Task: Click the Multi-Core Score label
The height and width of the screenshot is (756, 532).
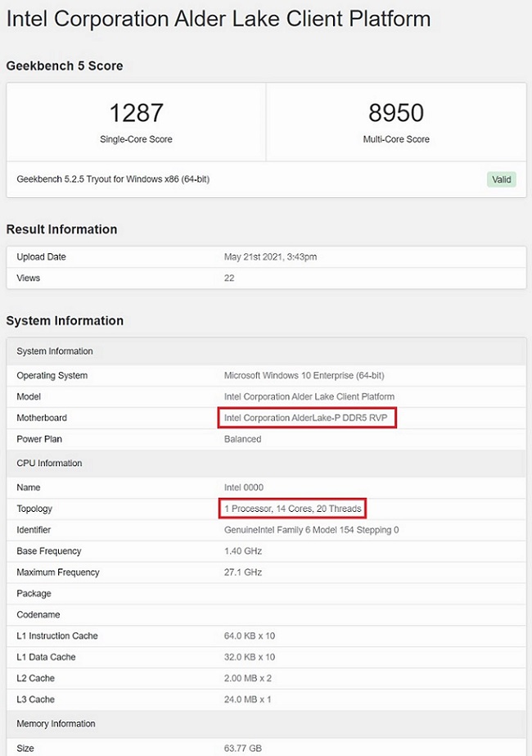Action: pyautogui.click(x=396, y=139)
